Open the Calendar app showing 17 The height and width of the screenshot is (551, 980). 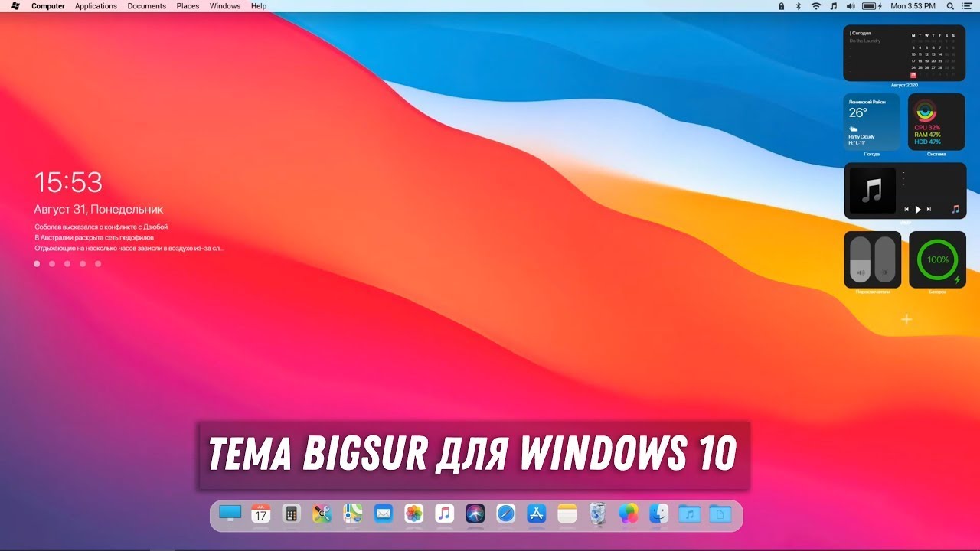[x=261, y=514]
